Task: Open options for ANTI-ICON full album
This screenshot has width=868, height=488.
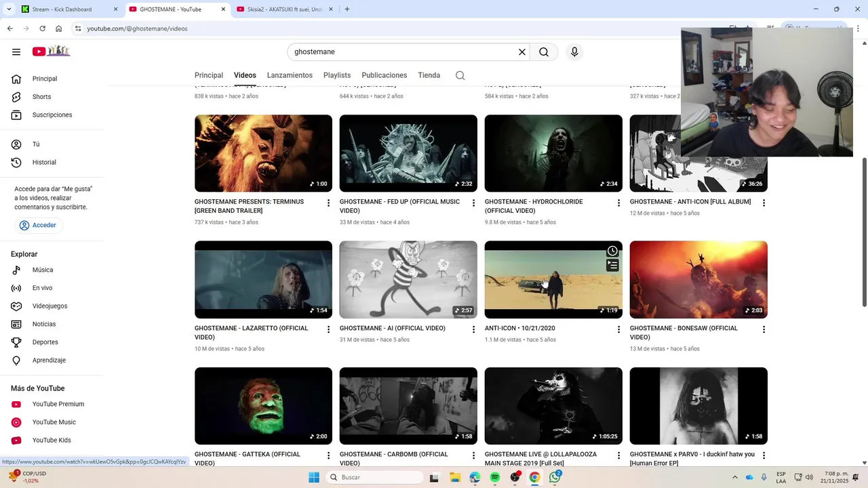Action: [764, 203]
